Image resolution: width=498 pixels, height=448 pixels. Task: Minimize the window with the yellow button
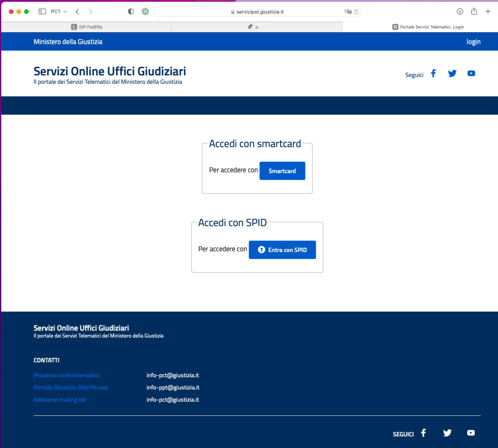[19, 12]
